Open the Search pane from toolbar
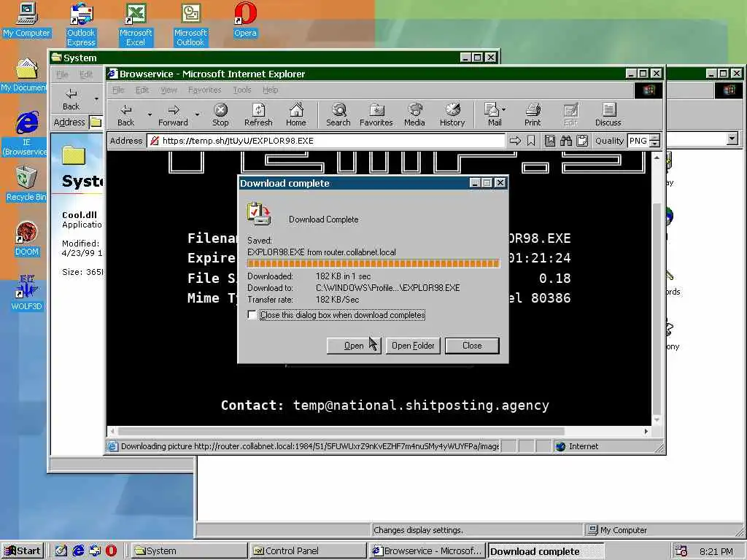The image size is (747, 560). coord(338,114)
